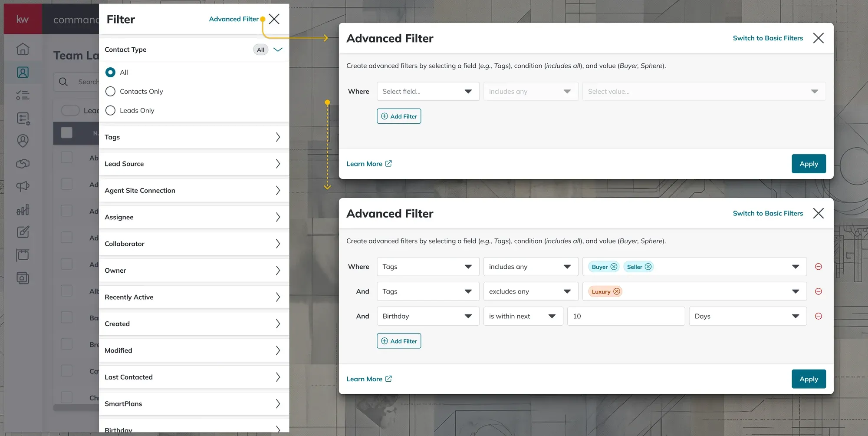
Task: Remove the Luxury tag chip
Action: 617,291
